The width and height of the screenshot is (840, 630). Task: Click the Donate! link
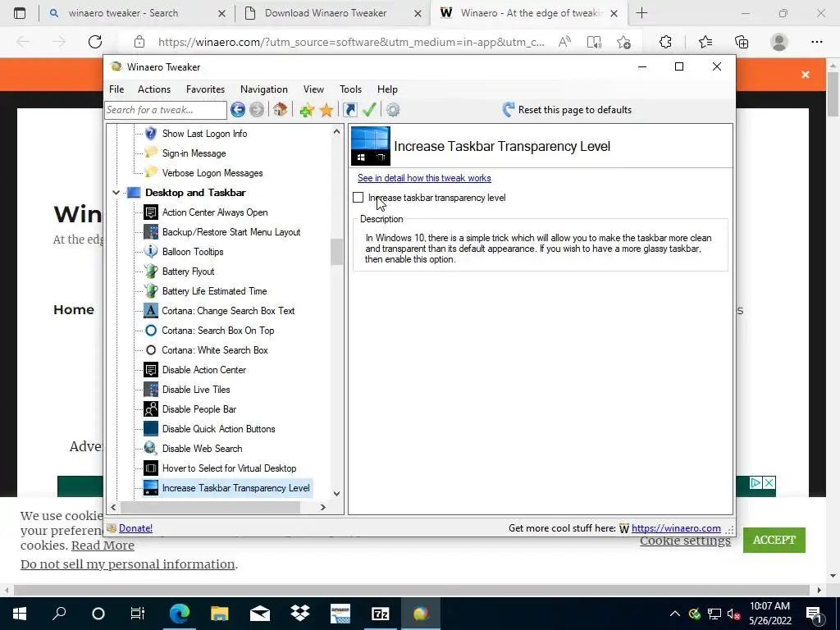coord(135,528)
